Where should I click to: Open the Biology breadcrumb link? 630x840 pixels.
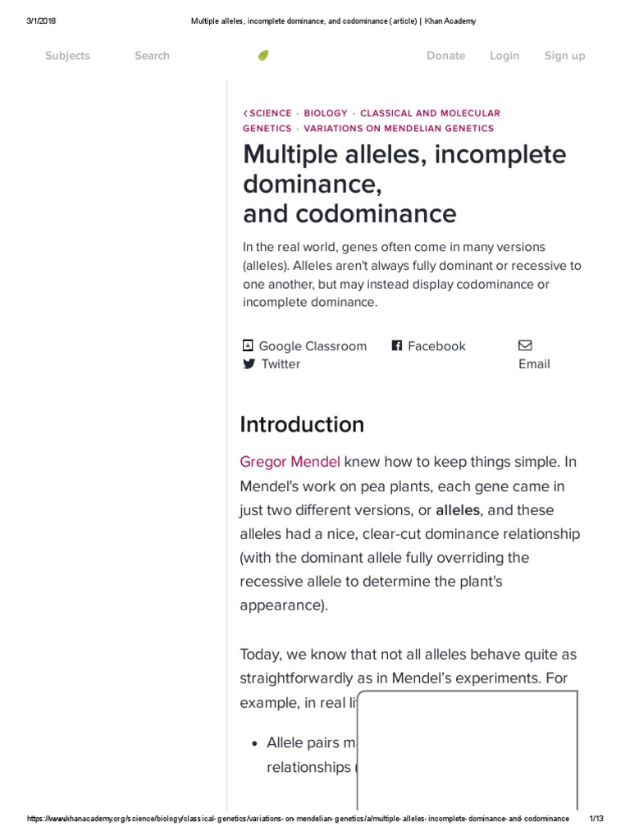coord(326,113)
